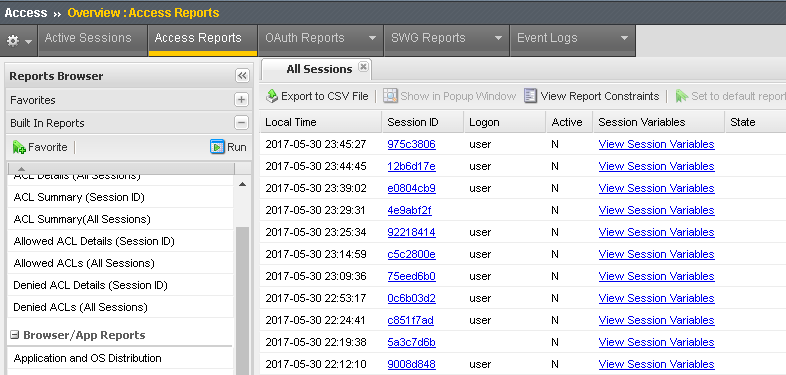Collapse the Built In Reports section

point(242,123)
